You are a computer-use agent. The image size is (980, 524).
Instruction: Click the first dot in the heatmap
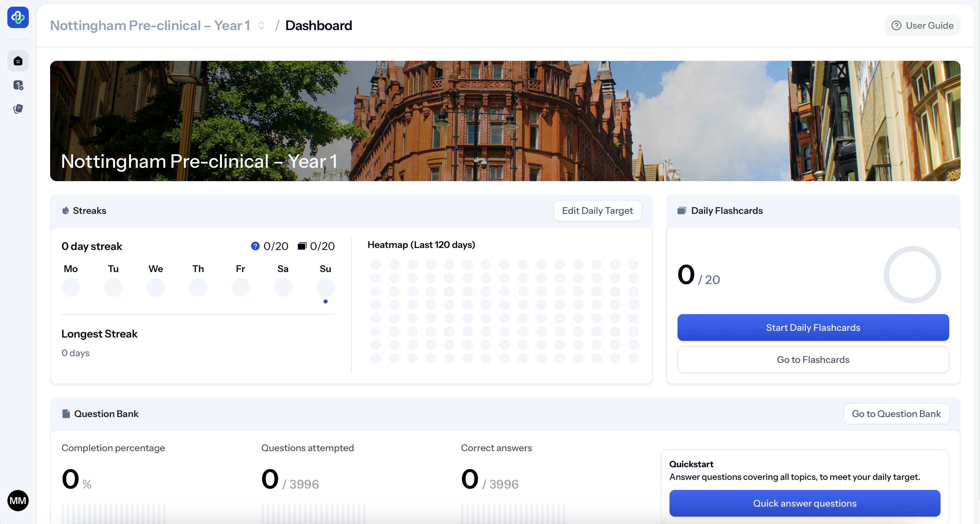(x=375, y=265)
